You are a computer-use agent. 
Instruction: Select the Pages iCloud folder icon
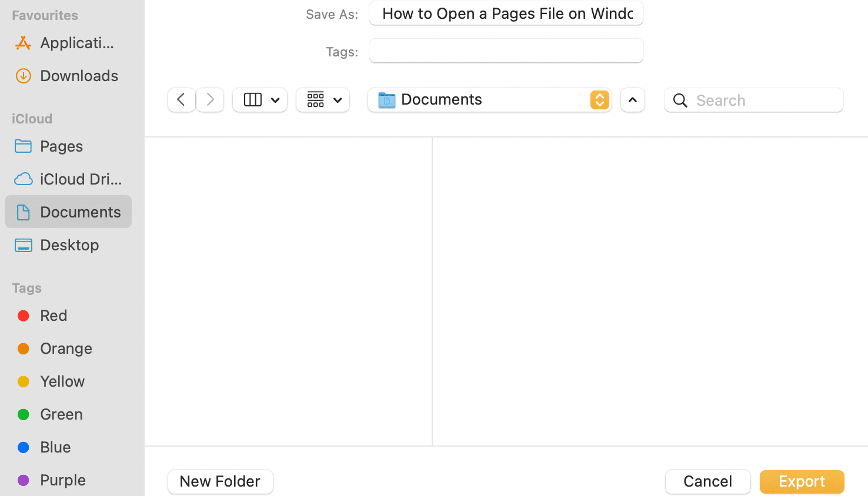coord(24,146)
